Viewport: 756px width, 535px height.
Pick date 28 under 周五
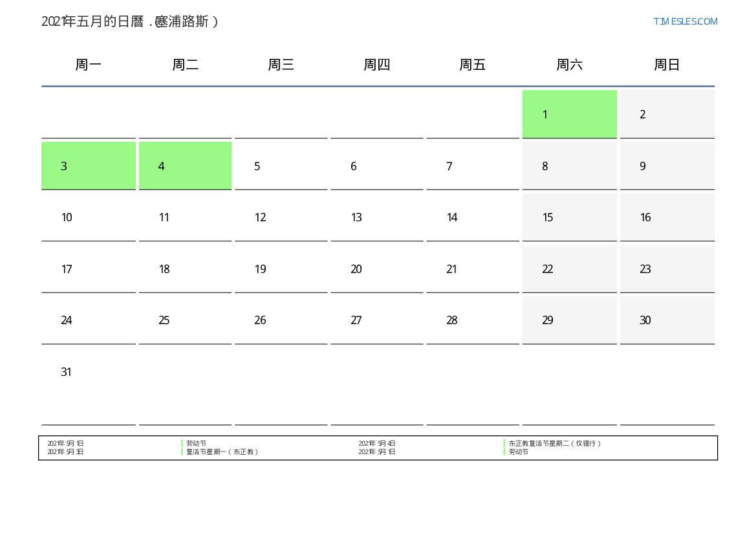point(451,320)
